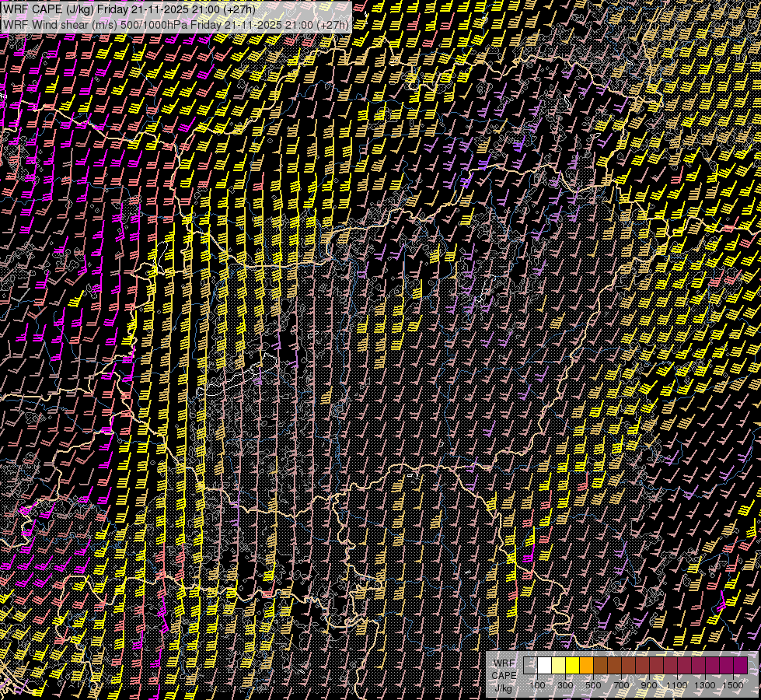This screenshot has height=700, width=761.
Task: Click the '100' legend tick label
Action: [x=537, y=685]
